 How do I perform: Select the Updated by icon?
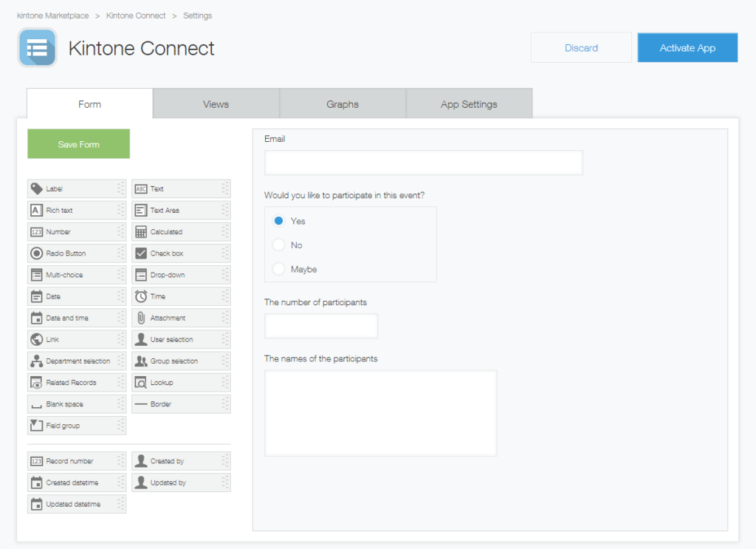(x=141, y=482)
